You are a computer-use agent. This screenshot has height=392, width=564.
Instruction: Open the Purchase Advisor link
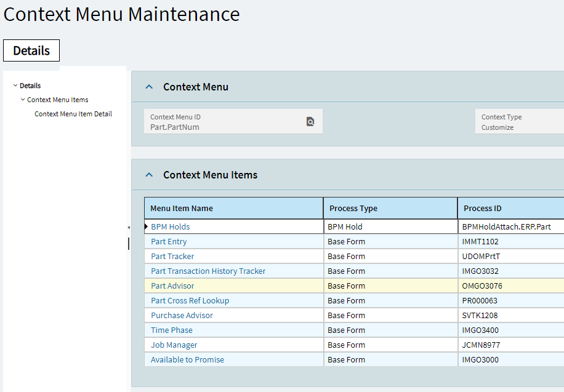182,316
